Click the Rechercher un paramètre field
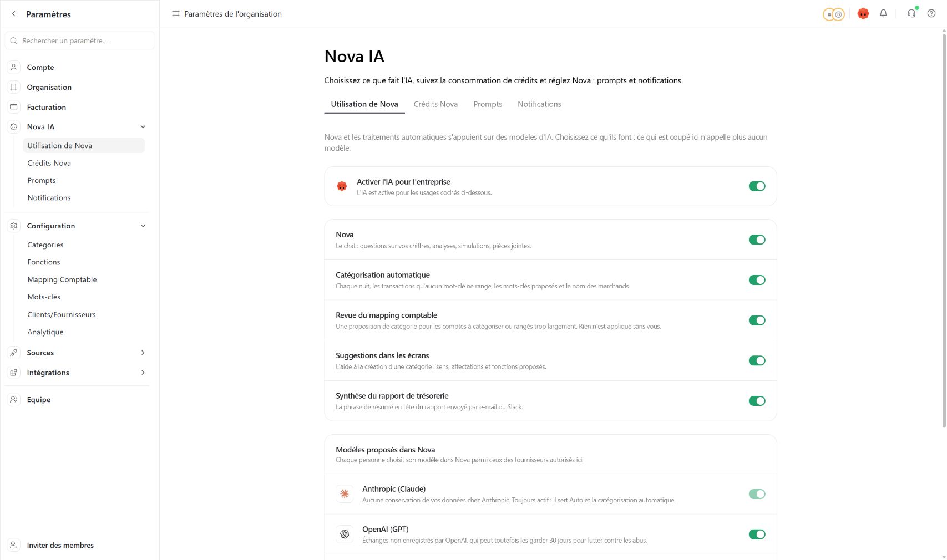The height and width of the screenshot is (560, 947). pyautogui.click(x=80, y=40)
